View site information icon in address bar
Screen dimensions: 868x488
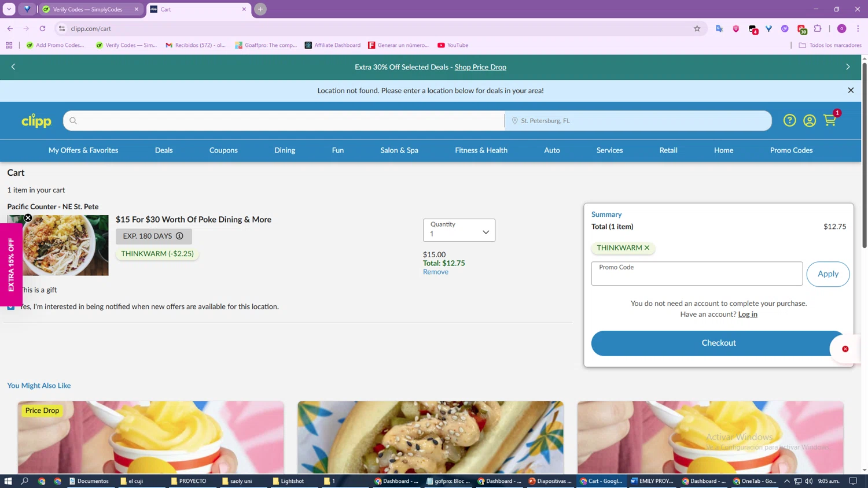tap(62, 28)
